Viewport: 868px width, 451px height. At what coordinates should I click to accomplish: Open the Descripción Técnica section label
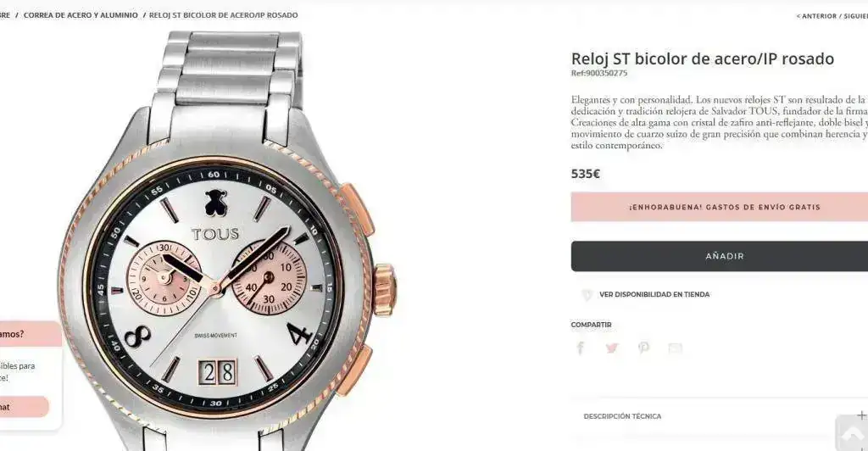pyautogui.click(x=622, y=416)
